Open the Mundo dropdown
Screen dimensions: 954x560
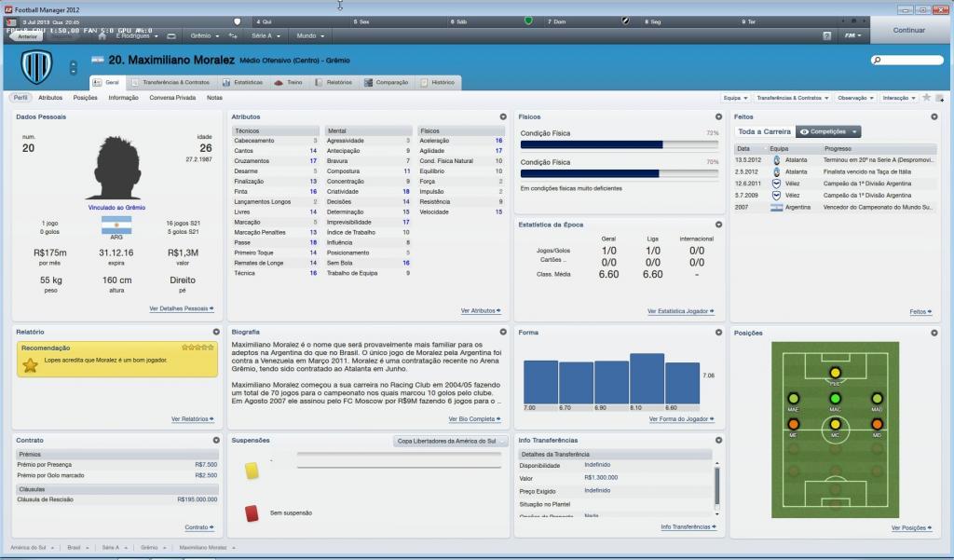tap(310, 36)
